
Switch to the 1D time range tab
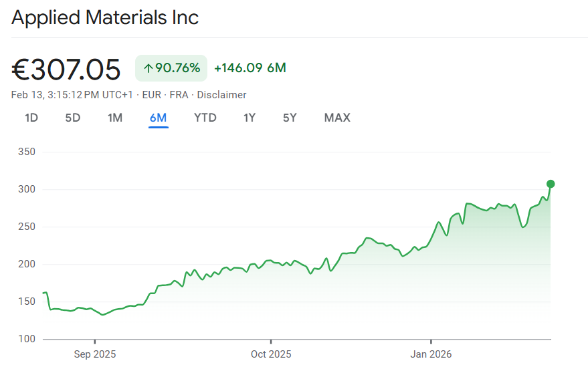pyautogui.click(x=31, y=118)
